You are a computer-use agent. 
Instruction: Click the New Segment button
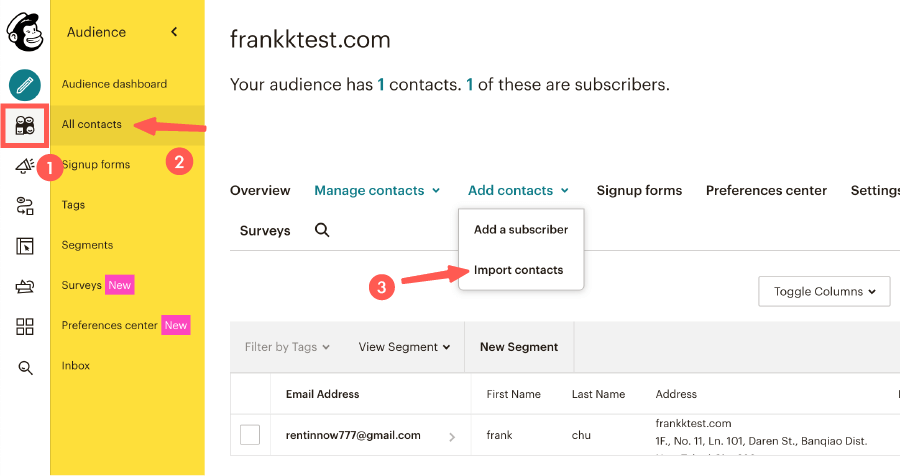pyautogui.click(x=519, y=347)
